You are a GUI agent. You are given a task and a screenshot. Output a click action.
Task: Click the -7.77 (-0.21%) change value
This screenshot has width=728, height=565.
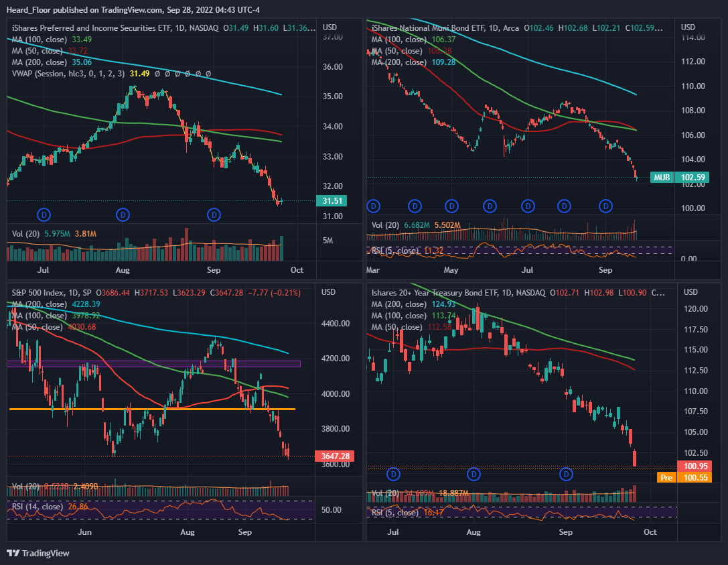[x=274, y=293]
